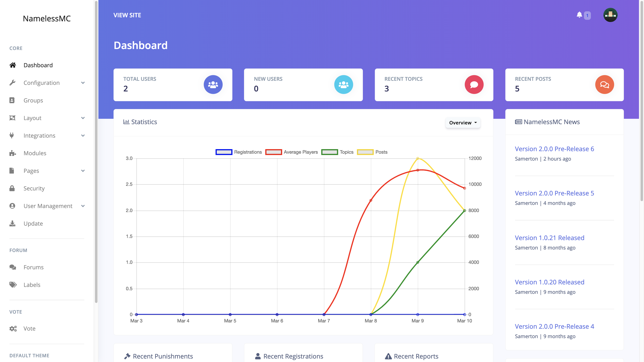Screen dimensions: 644x362
Task: Click the Recent Posts orange chat icon
Action: point(605,85)
